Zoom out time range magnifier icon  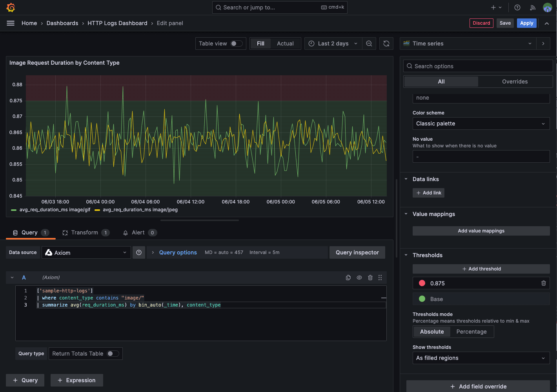click(x=369, y=44)
